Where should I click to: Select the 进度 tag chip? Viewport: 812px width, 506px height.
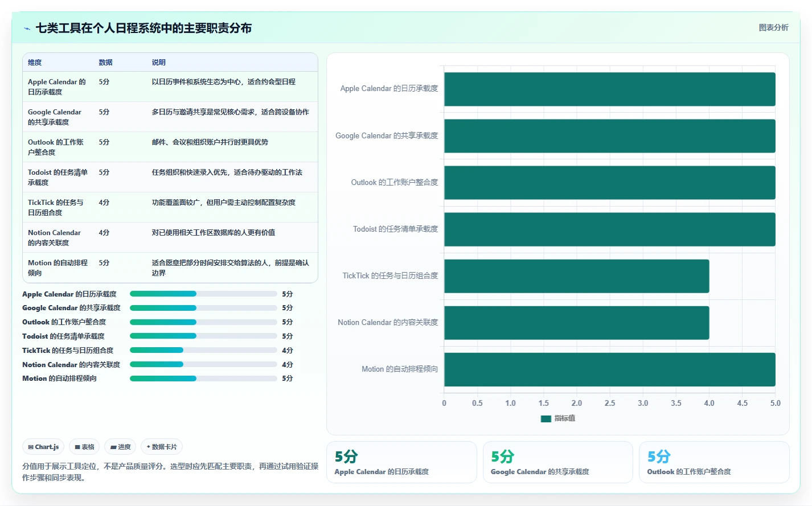[120, 447]
